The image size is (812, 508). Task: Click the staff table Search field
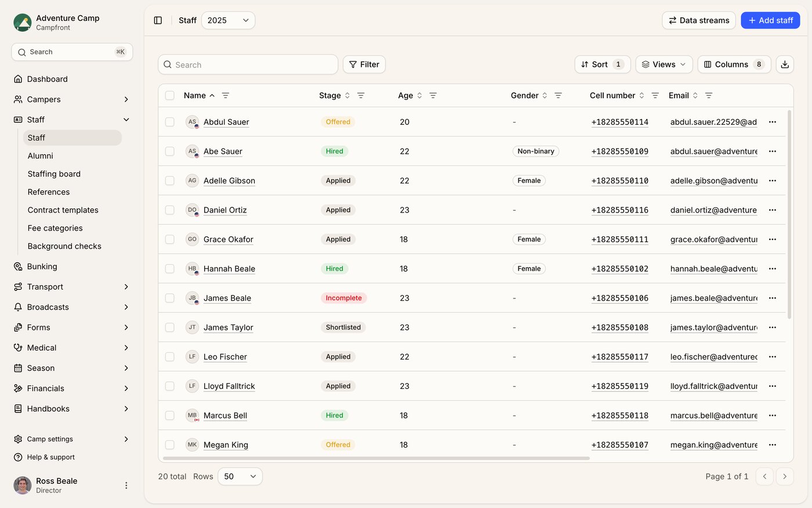[248, 64]
